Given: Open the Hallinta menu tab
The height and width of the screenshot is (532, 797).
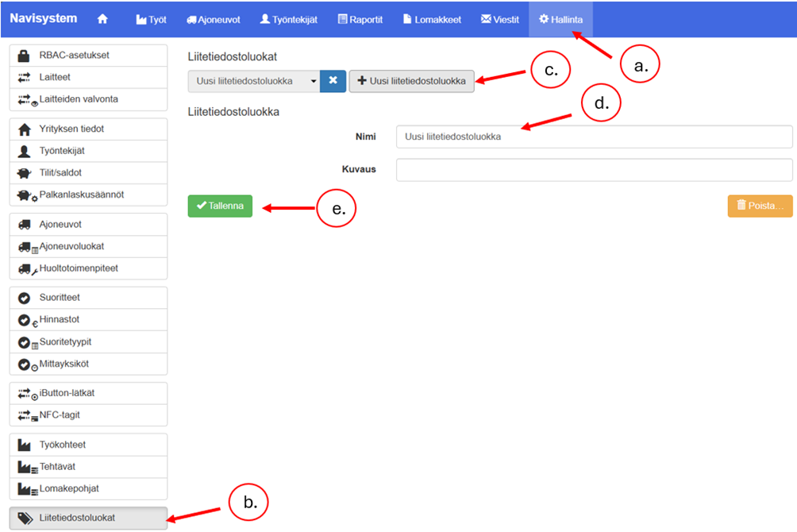Looking at the screenshot, I should click(x=560, y=19).
